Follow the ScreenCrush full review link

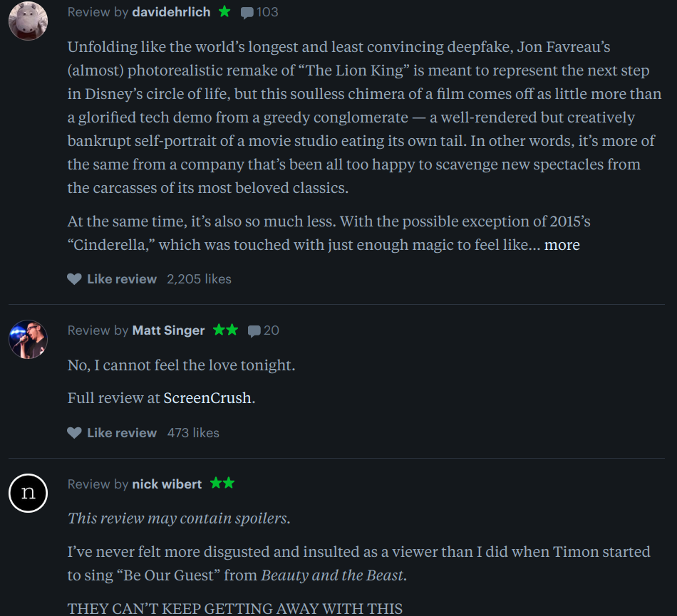207,398
